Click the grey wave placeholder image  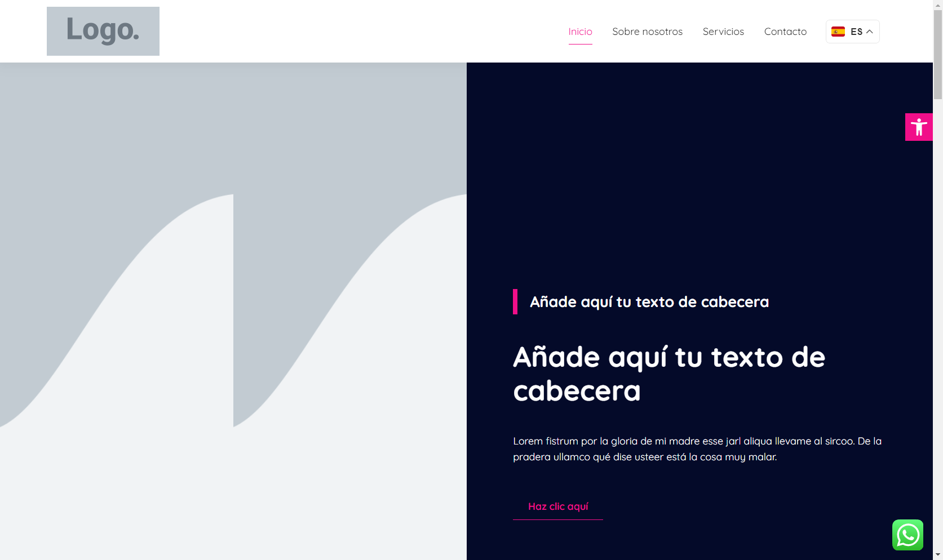click(233, 311)
